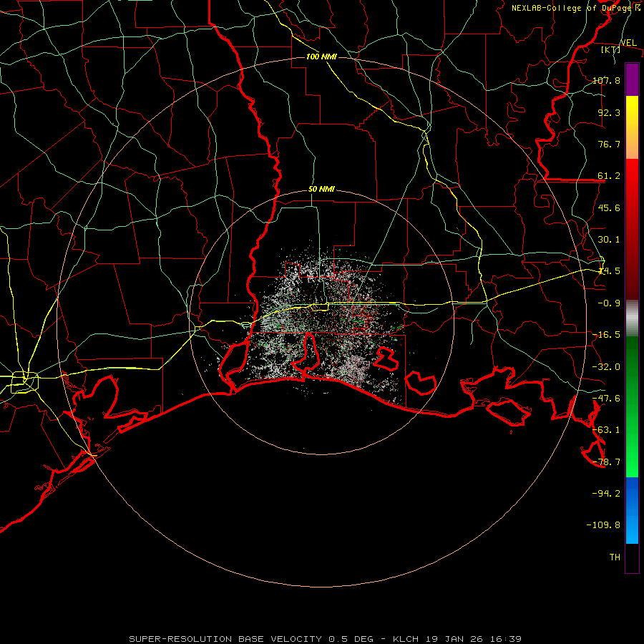Click the 76.7 velocity scale value
This screenshot has height=644, width=644.
click(x=609, y=144)
